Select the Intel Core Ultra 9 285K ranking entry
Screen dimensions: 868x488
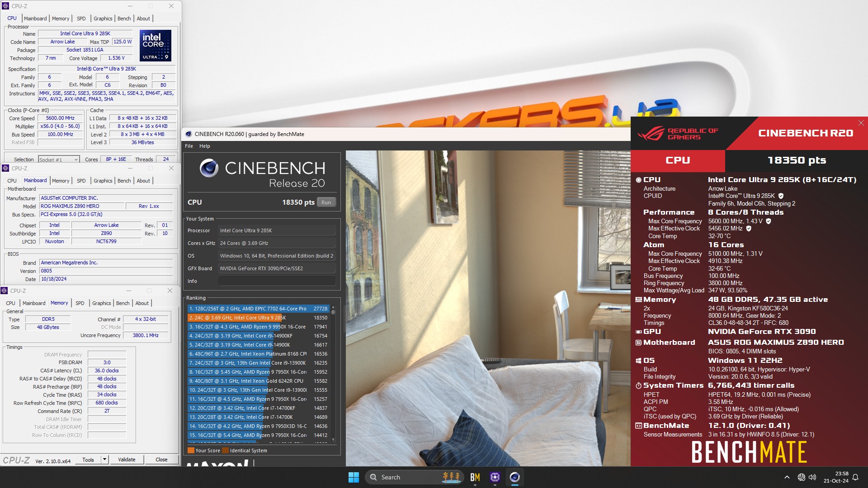click(258, 318)
